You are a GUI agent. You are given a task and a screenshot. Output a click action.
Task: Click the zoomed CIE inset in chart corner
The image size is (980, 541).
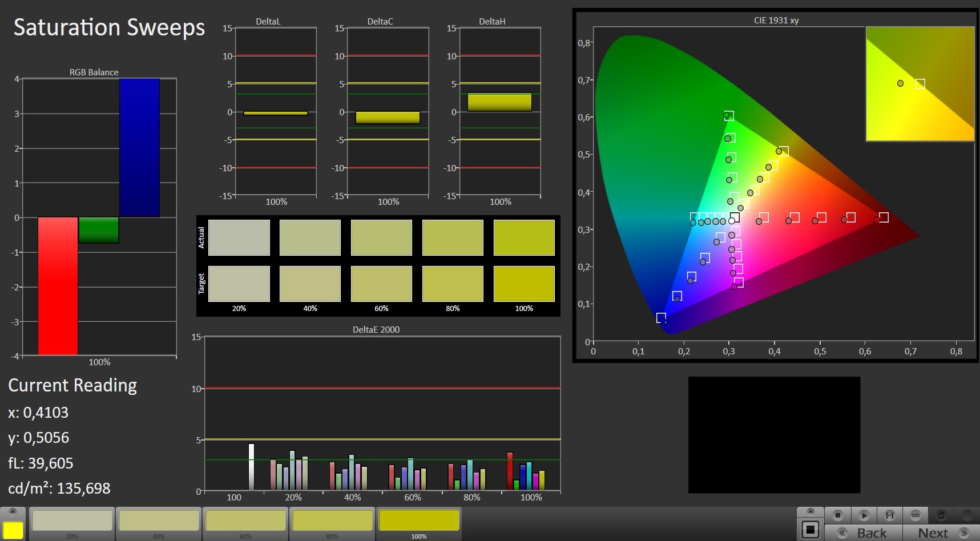(919, 83)
